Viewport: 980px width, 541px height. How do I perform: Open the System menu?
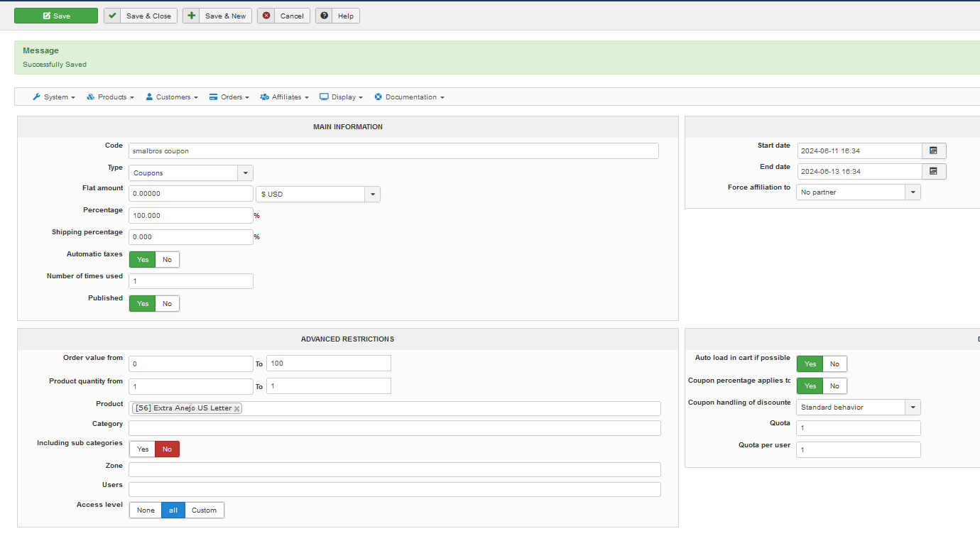coord(54,97)
